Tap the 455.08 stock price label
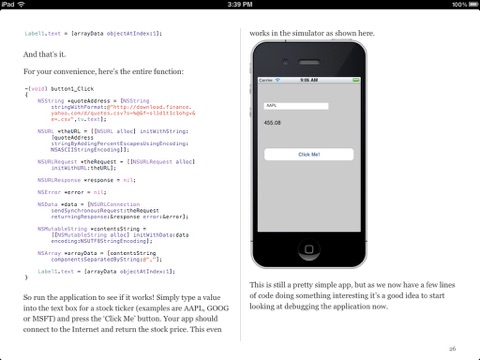The width and height of the screenshot is (480, 360). point(272,123)
